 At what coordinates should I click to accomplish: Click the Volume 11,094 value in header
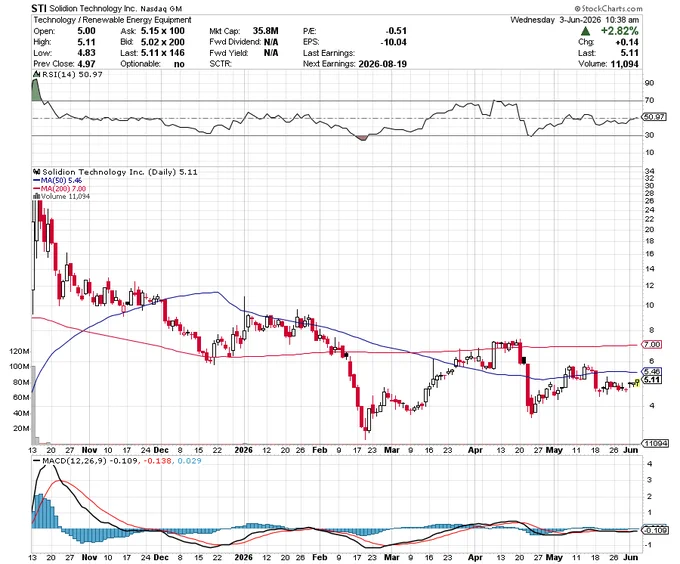[x=623, y=64]
